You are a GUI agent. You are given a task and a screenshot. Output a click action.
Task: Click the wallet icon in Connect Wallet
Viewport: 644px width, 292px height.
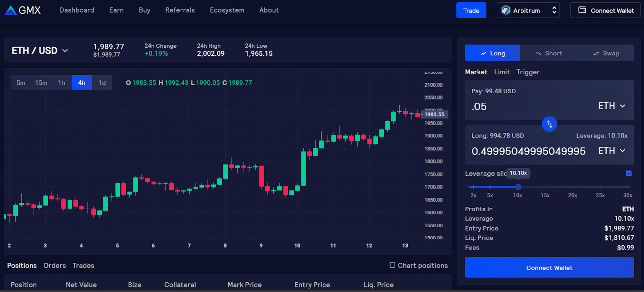582,10
